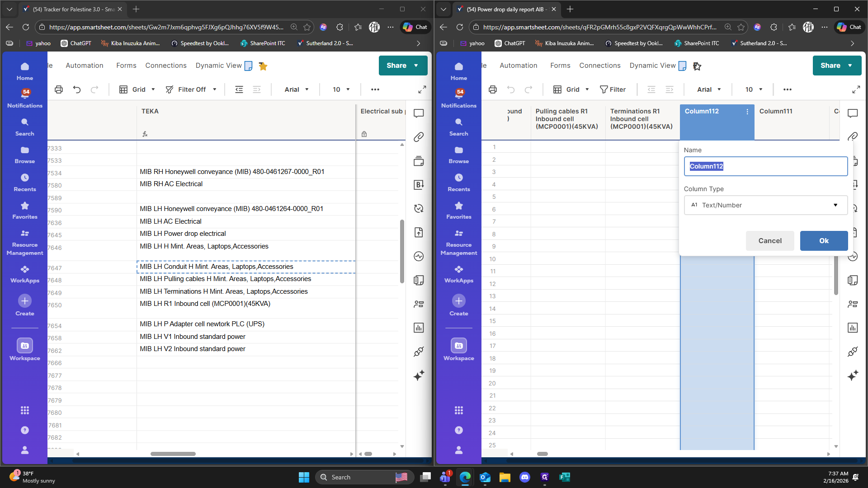
Task: Open the attachments paperclip icon in left panel
Action: 419,137
